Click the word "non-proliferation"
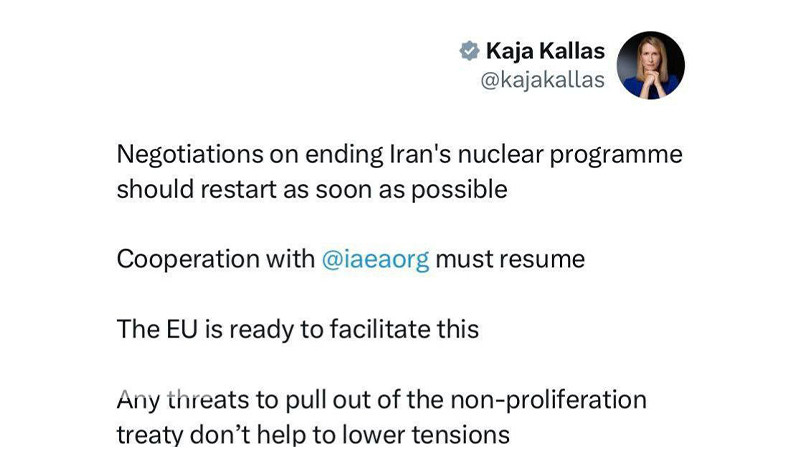Screen dimensions: 800x460 point(548,400)
